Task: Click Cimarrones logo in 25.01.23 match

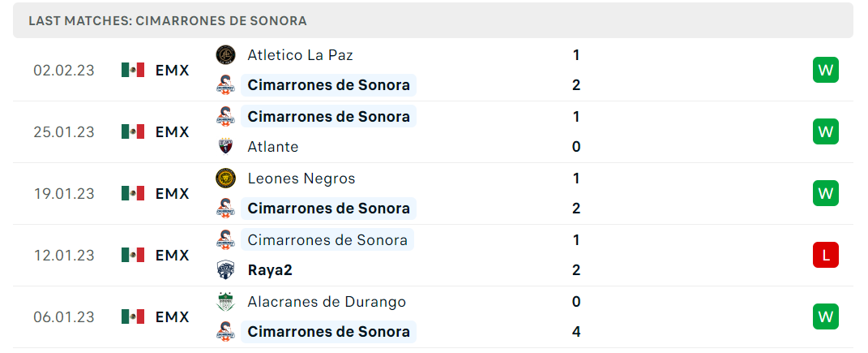Action: [225, 116]
